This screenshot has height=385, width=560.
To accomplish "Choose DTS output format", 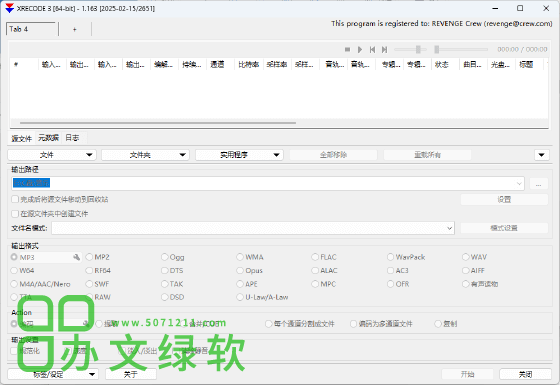I will click(172, 271).
